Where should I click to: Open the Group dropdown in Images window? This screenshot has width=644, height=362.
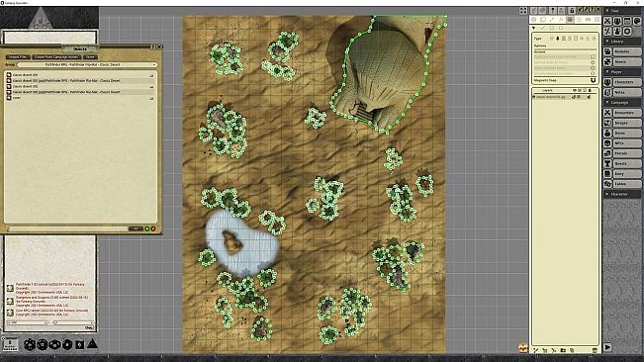point(87,65)
